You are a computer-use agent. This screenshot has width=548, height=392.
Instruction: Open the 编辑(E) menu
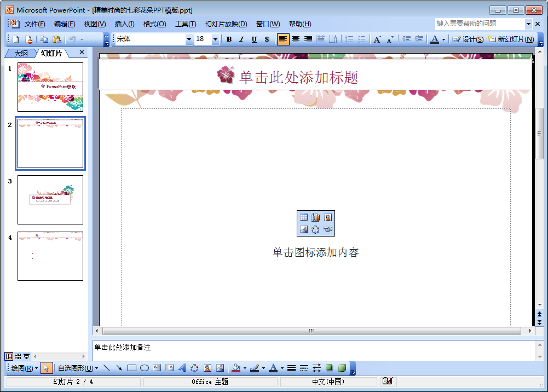pos(65,24)
